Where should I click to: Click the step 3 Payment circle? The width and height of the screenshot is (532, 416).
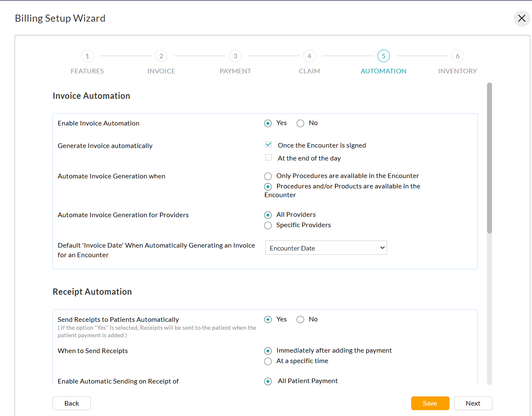tap(235, 56)
